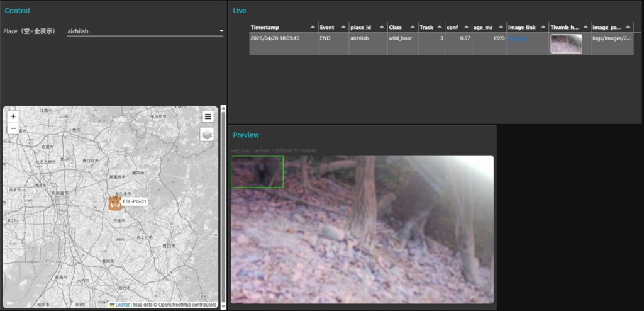Select the wild_boar detection row
Image resolution: width=644 pixels, height=311 pixels.
click(x=402, y=38)
